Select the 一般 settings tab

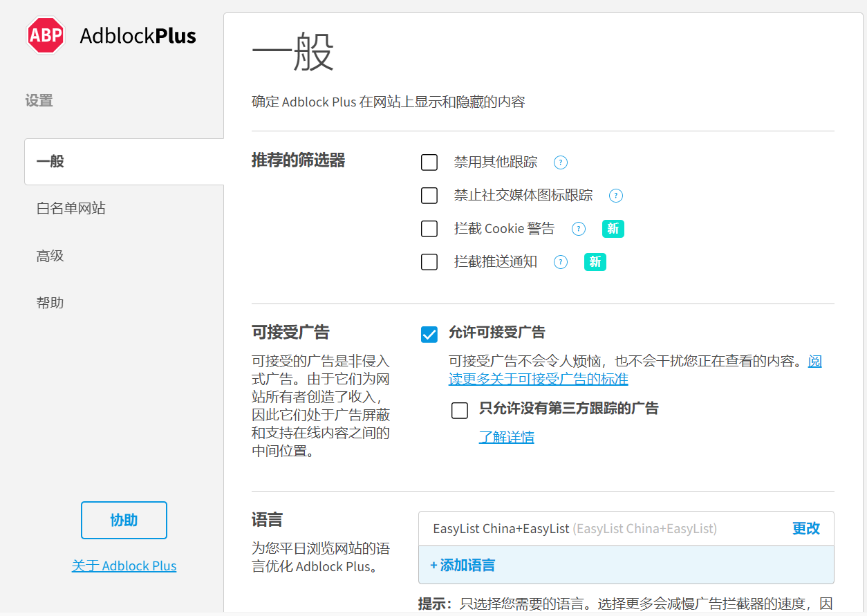tap(124, 162)
